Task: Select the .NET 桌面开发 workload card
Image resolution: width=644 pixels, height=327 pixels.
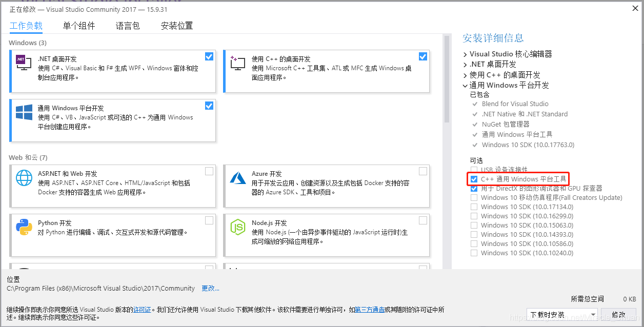Action: 113,71
